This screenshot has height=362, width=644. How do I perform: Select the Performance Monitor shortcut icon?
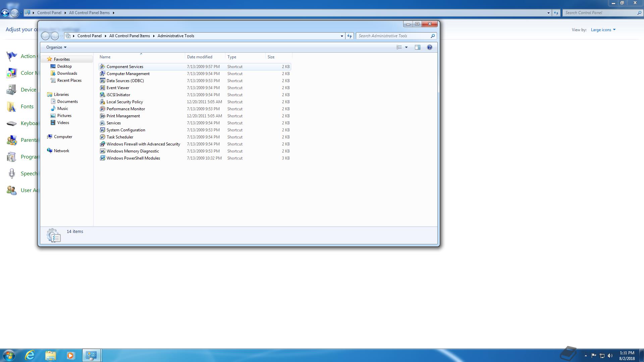pyautogui.click(x=103, y=109)
